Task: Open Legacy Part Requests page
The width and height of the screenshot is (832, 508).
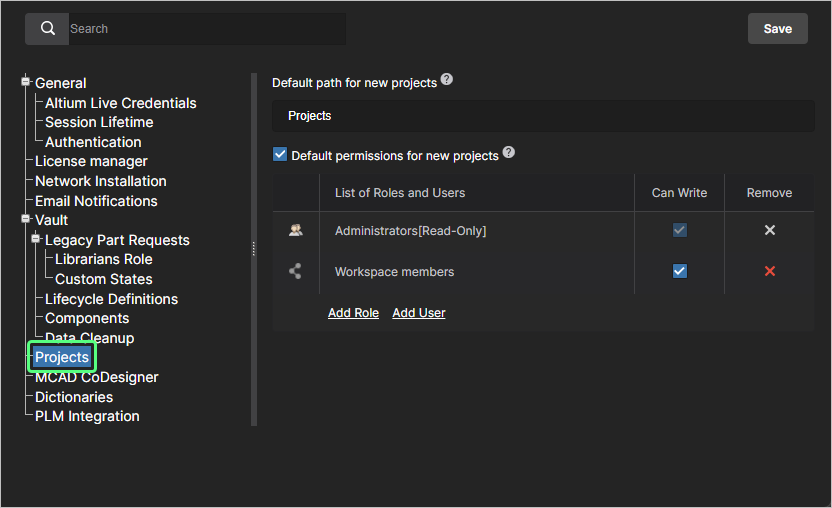Action: [x=117, y=240]
